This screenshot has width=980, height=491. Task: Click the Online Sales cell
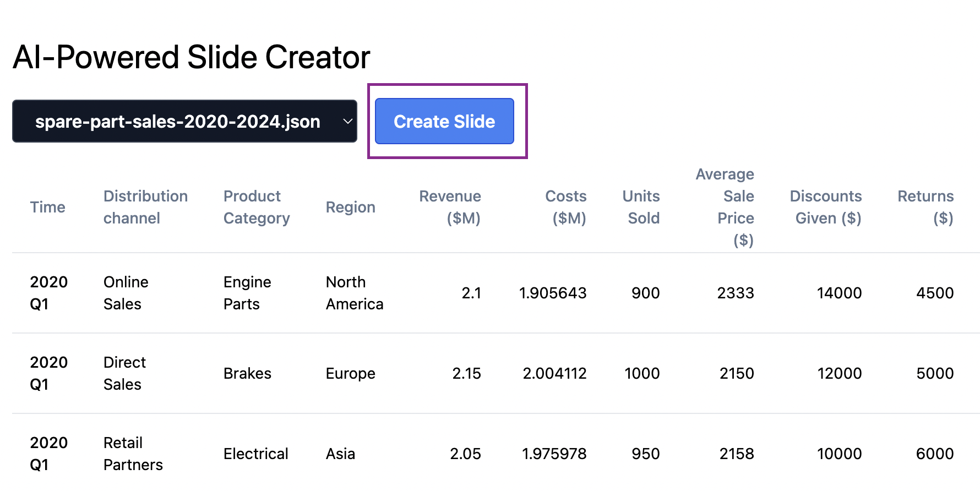126,293
